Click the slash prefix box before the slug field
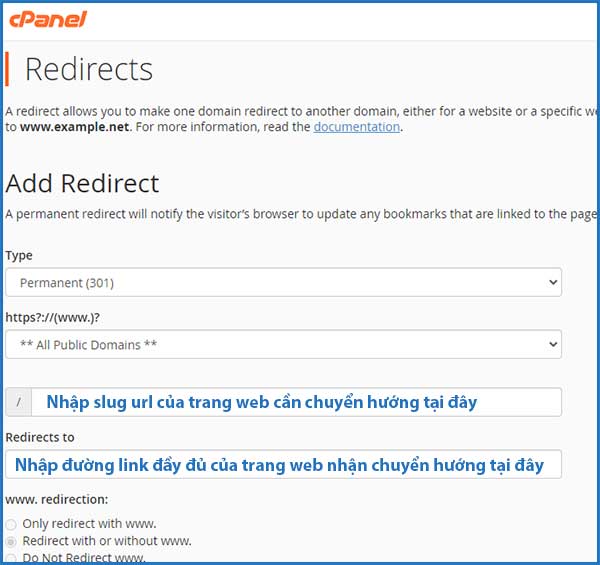600x565 pixels. (x=20, y=402)
